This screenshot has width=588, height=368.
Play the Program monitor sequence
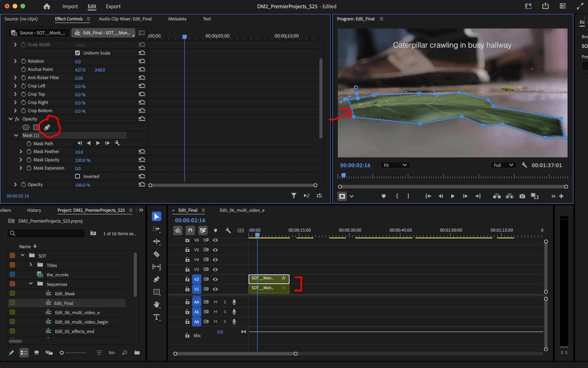[453, 196]
